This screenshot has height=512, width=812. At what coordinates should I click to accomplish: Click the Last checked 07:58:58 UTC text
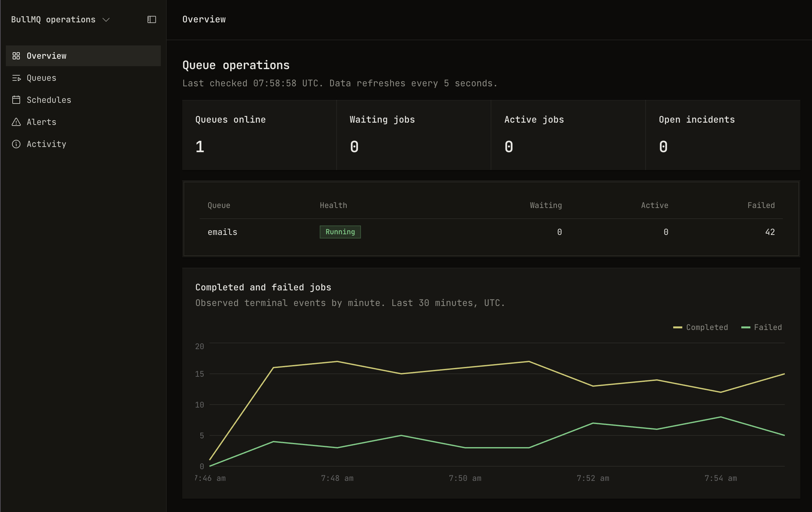252,83
